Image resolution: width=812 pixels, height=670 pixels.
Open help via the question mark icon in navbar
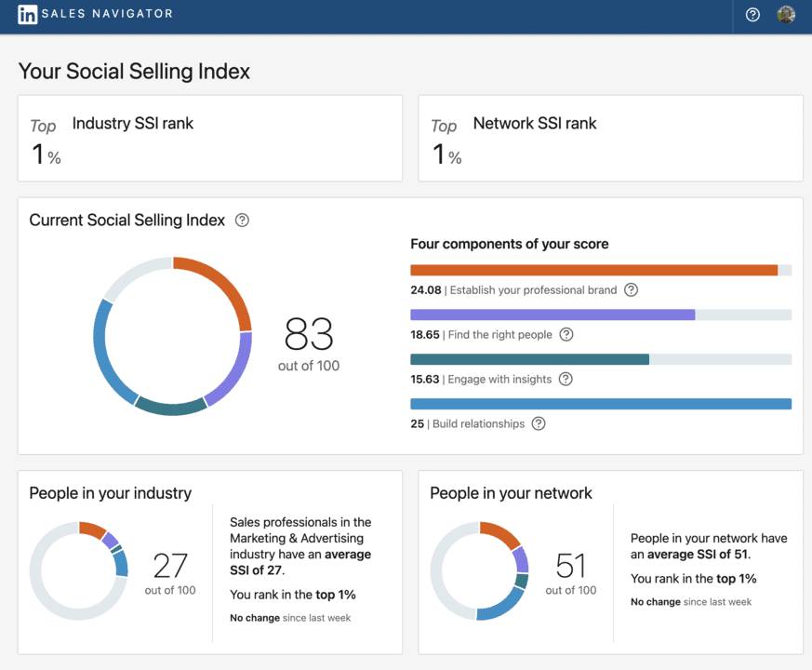click(x=752, y=15)
